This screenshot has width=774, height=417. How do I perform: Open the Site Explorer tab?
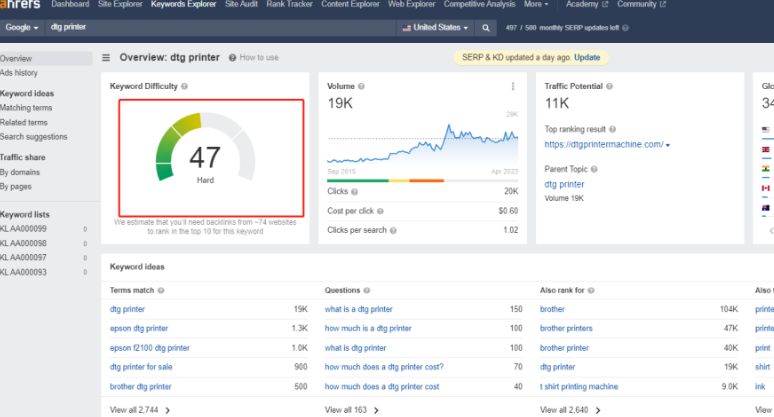[119, 4]
